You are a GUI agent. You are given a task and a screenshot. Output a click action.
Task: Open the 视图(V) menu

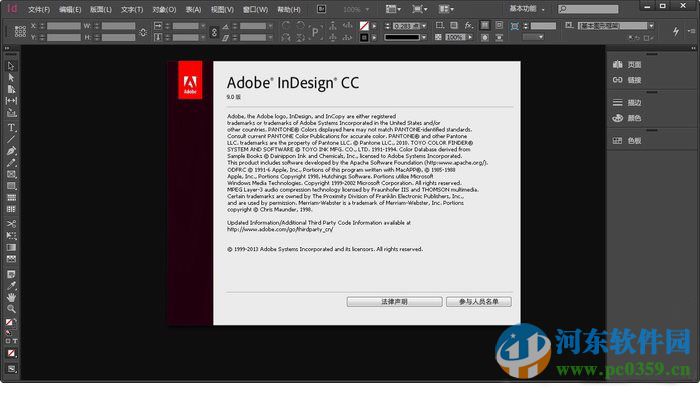(x=222, y=9)
